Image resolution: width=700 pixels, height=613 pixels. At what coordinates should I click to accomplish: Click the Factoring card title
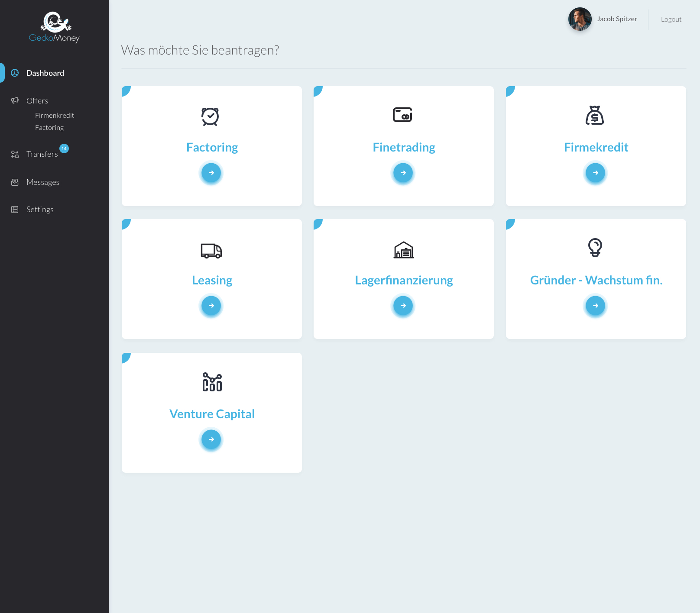pyautogui.click(x=212, y=147)
